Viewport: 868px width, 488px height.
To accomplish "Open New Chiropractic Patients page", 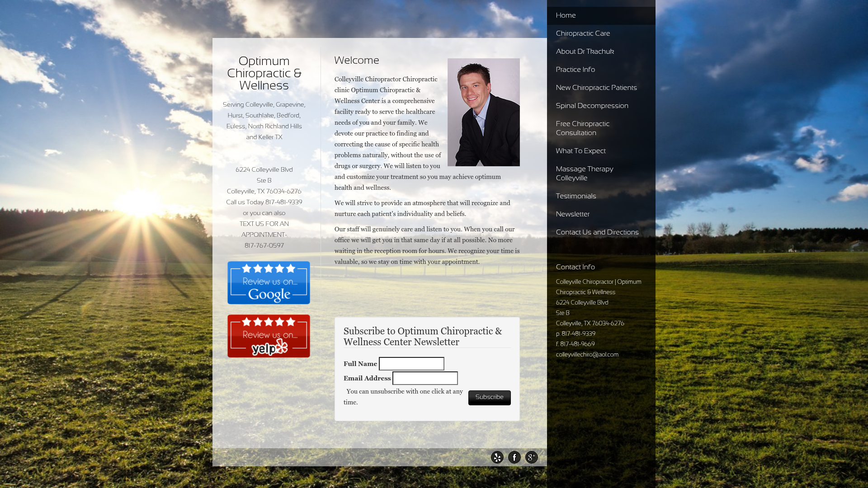I will coord(596,88).
